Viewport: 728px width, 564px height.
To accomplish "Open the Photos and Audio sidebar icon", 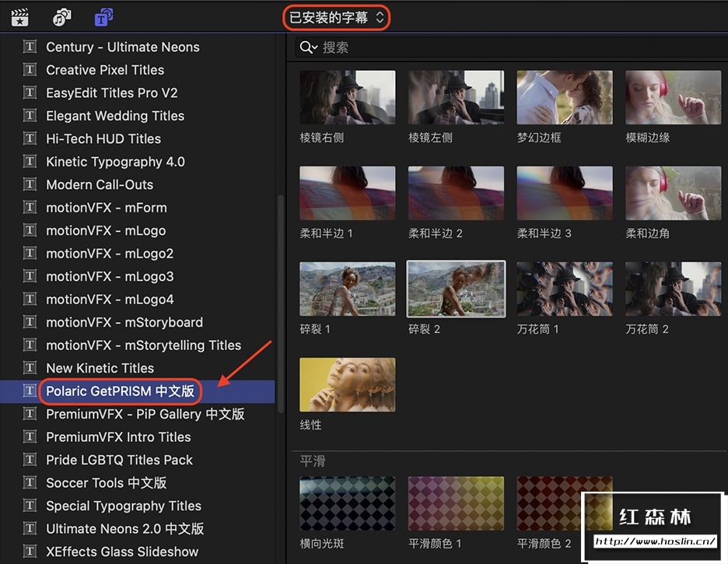I will (x=61, y=18).
